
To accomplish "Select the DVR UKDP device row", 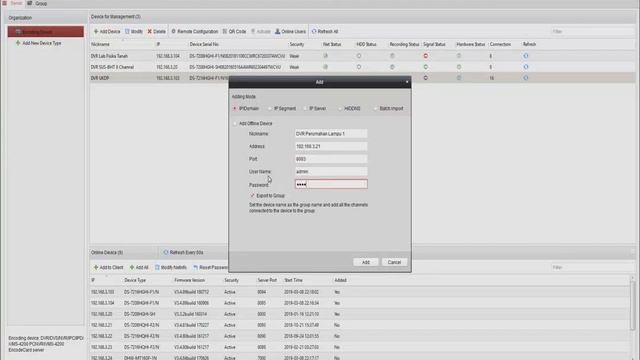I will pyautogui.click(x=362, y=78).
